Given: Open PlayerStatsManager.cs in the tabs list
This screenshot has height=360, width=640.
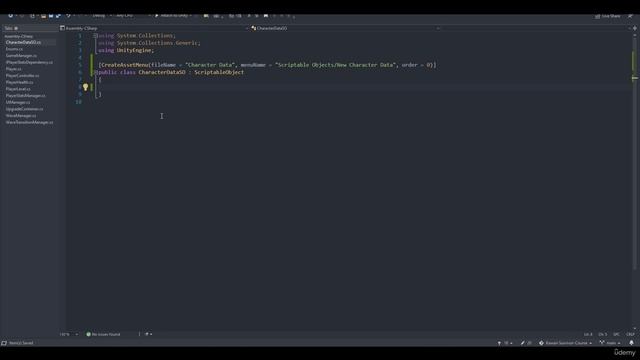Looking at the screenshot, I should pyautogui.click(x=26, y=96).
